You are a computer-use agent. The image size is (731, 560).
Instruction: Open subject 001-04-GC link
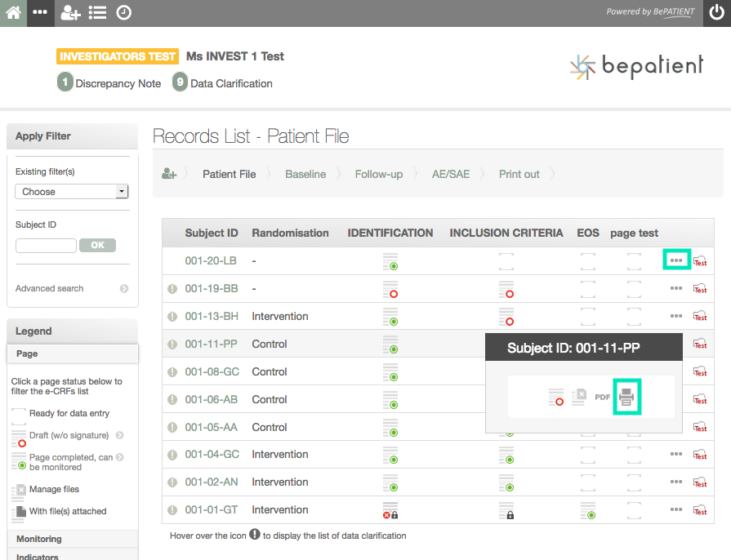click(x=212, y=455)
